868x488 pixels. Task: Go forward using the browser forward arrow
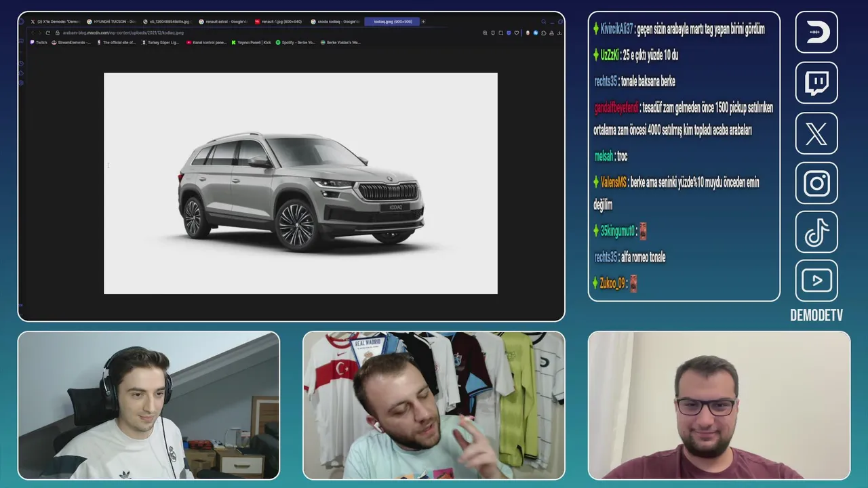point(39,33)
